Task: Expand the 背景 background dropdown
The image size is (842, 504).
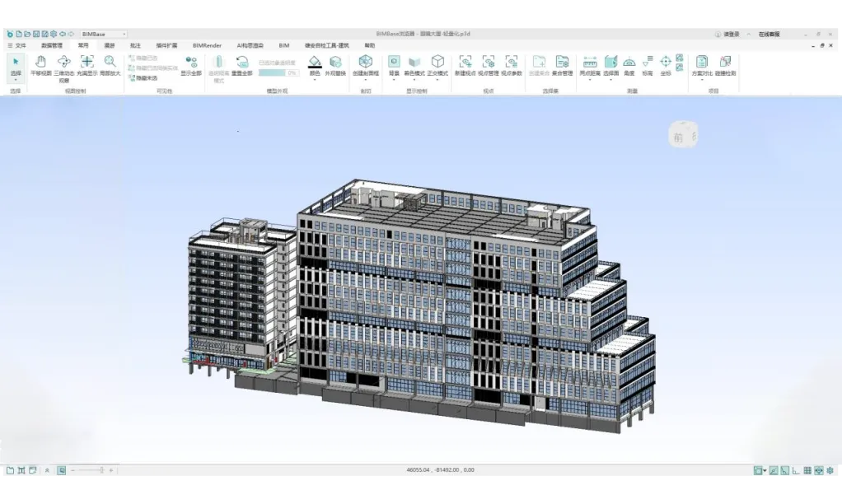Action: click(394, 81)
